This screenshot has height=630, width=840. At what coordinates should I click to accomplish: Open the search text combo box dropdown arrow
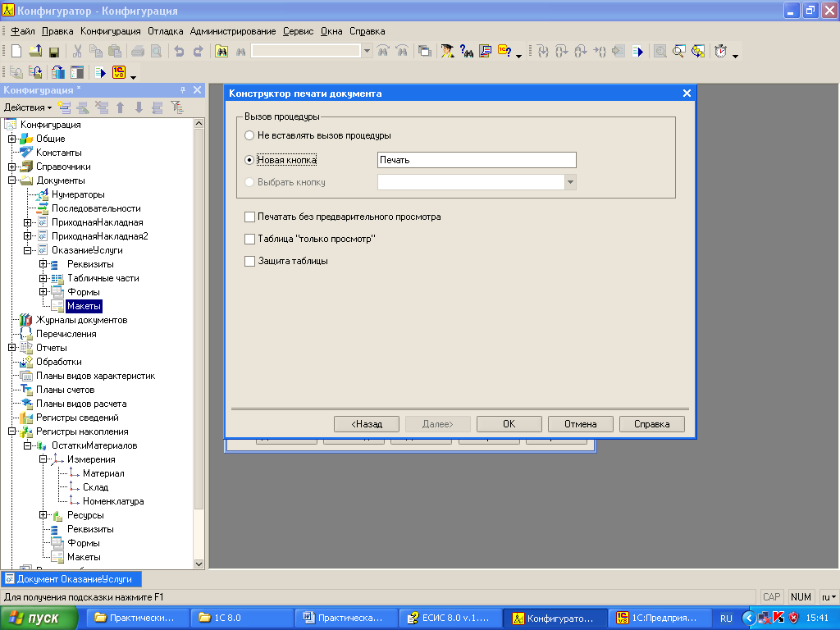(367, 51)
